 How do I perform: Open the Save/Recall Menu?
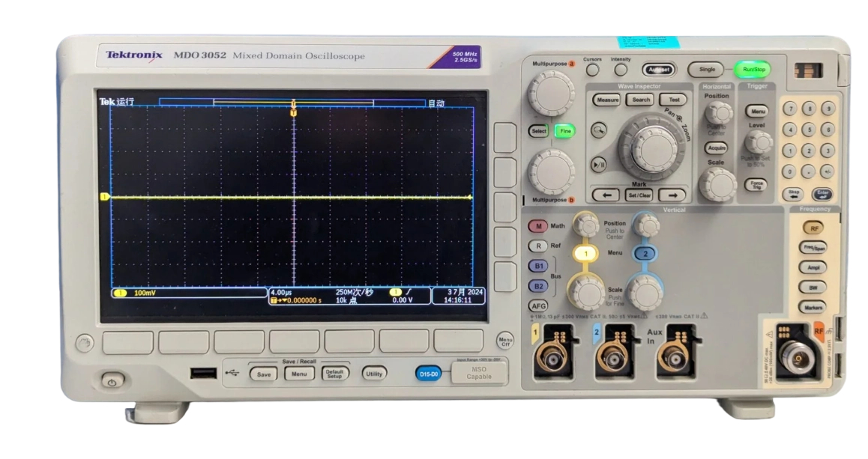(x=298, y=374)
